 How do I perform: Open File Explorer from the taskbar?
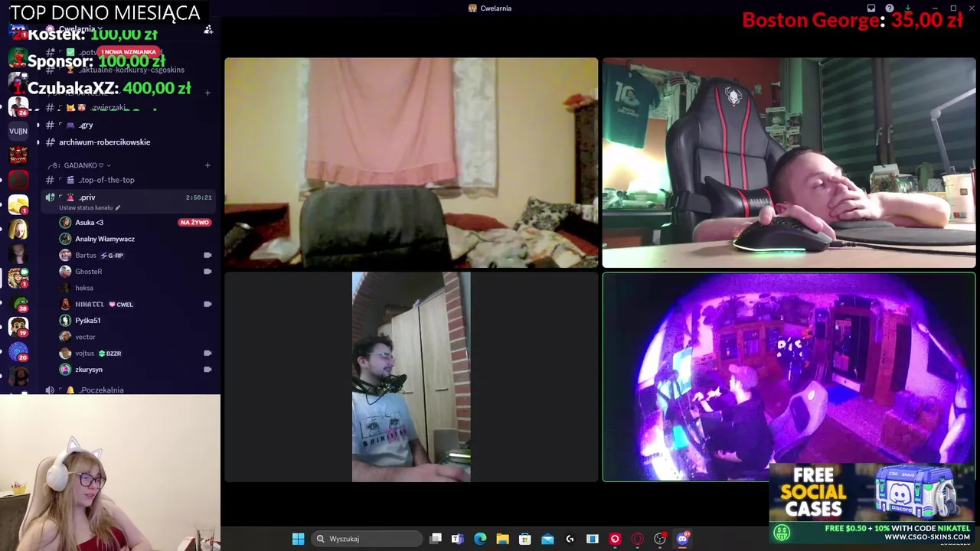pyautogui.click(x=502, y=539)
